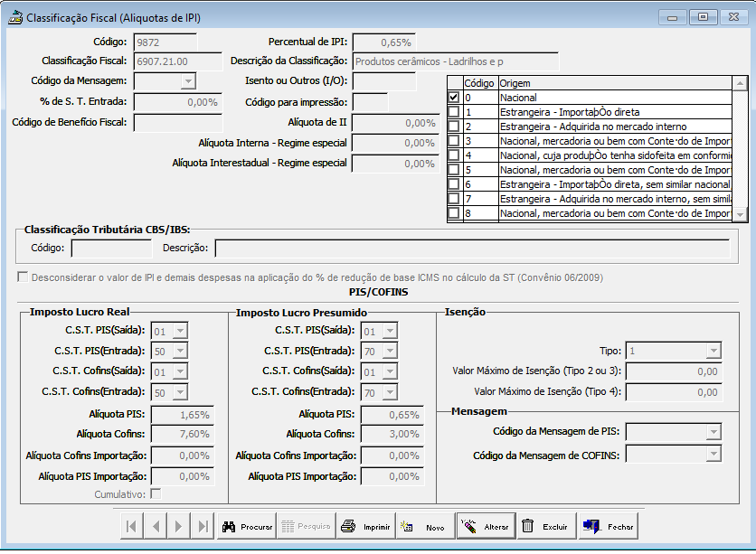Check origin code 2 Adquirida no mercado interno
The image size is (756, 554).
tap(454, 127)
